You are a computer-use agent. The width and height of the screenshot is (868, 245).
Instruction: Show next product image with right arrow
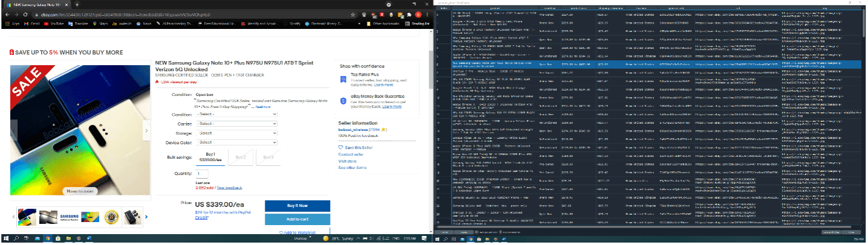pos(146,130)
